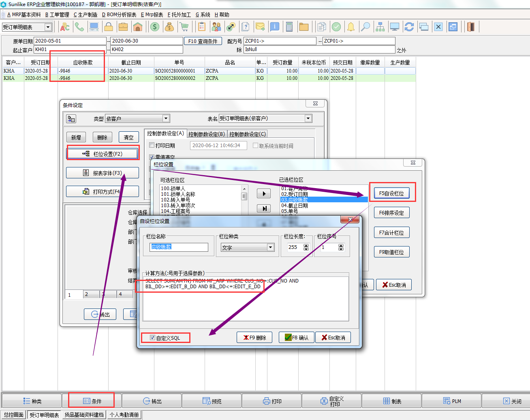
Task: Click the phone icon in the toolbar
Action: [79, 27]
